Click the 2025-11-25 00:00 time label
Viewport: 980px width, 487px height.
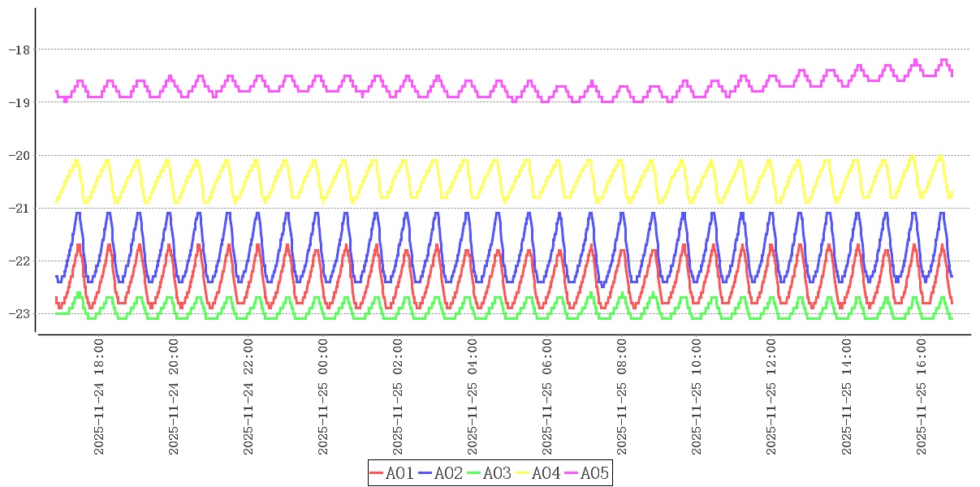pos(323,397)
